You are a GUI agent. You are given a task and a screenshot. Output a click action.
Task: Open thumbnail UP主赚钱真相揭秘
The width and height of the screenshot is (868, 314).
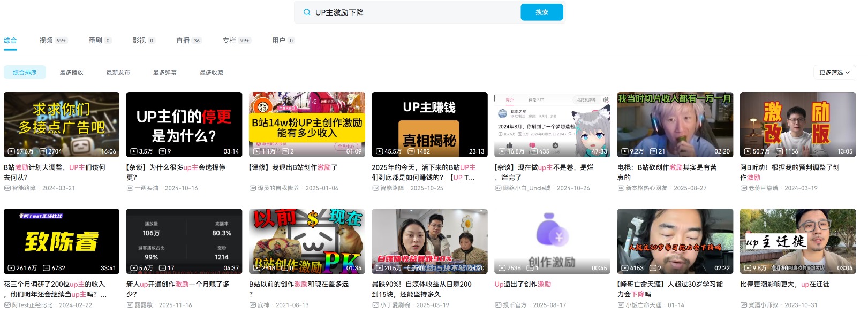tap(429, 124)
